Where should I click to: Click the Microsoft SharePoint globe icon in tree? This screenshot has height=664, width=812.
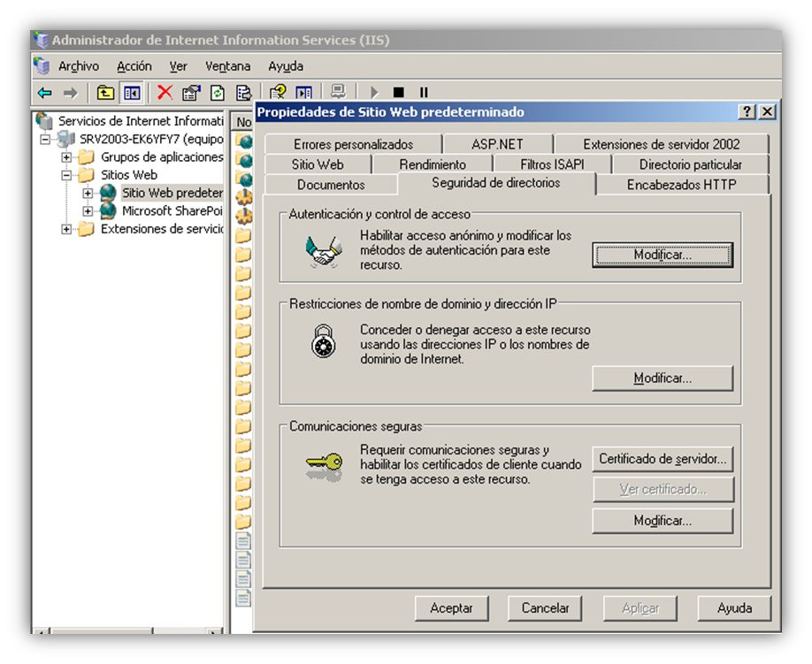click(108, 210)
